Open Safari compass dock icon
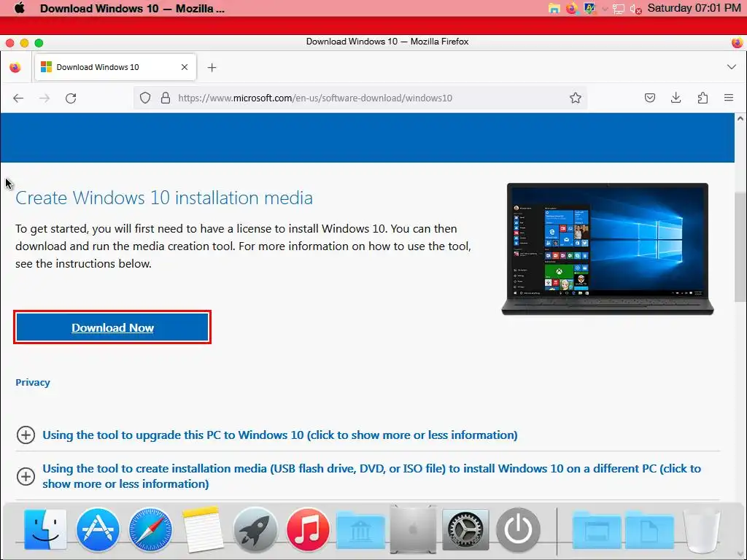Viewport: 747px width, 560px height. 150,529
